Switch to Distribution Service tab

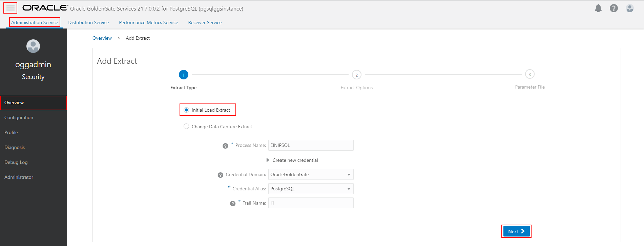click(x=88, y=22)
